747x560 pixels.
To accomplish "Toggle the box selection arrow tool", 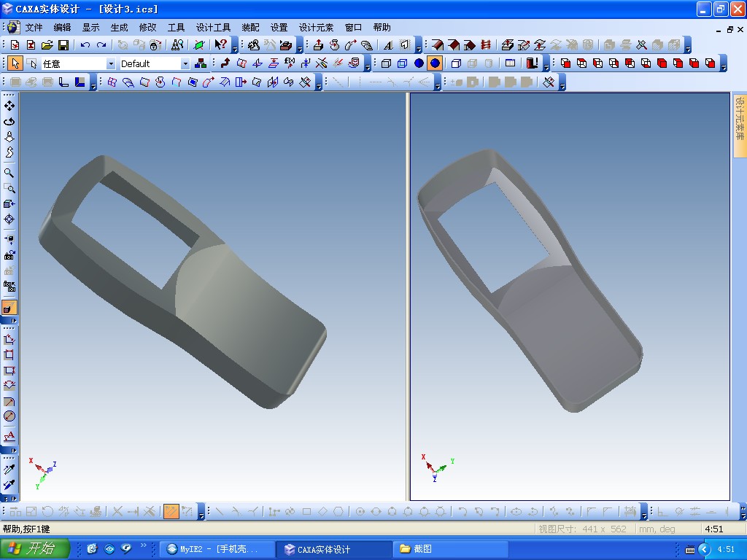I will click(x=31, y=63).
